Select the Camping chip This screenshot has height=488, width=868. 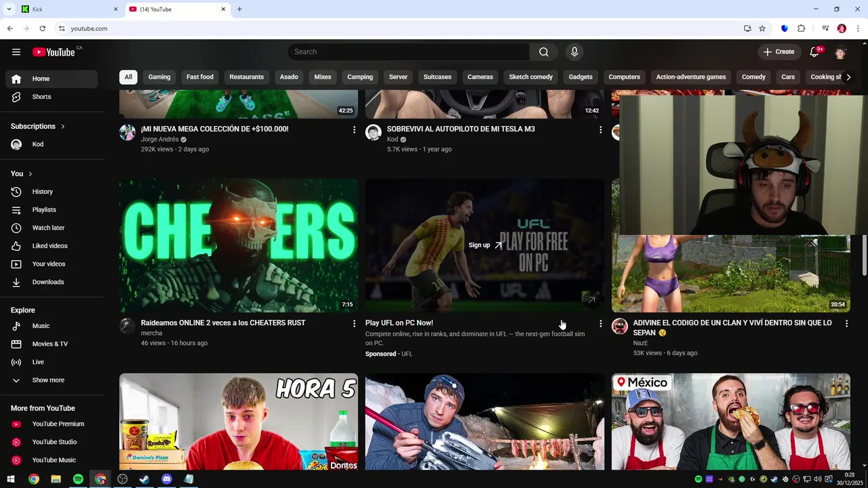click(x=360, y=77)
